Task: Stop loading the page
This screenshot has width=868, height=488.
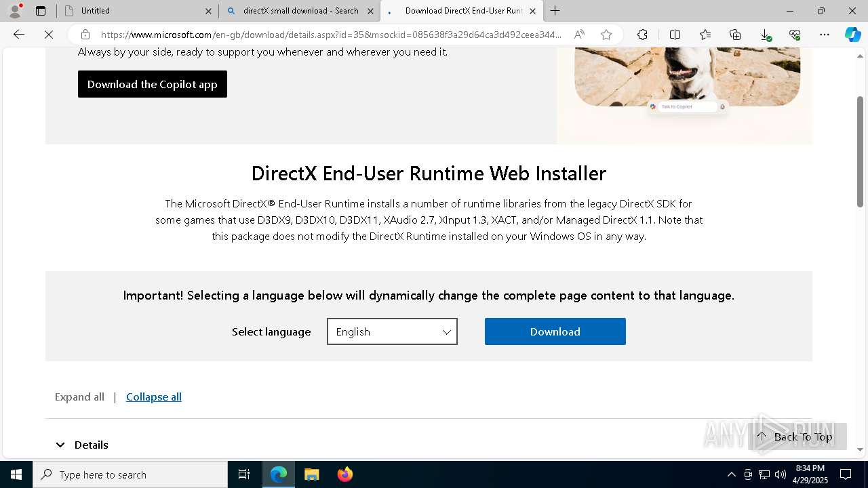Action: [x=49, y=35]
